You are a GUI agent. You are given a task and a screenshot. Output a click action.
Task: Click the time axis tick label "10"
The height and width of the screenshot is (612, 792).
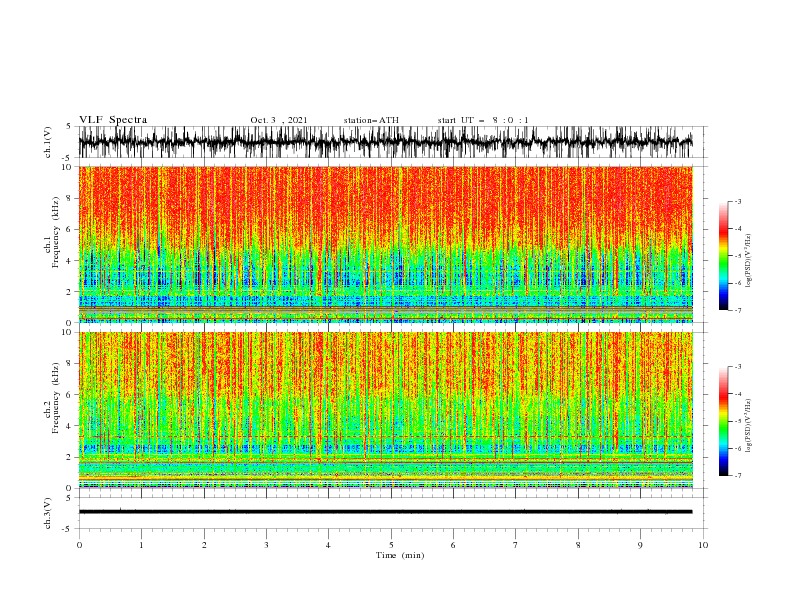tap(703, 545)
